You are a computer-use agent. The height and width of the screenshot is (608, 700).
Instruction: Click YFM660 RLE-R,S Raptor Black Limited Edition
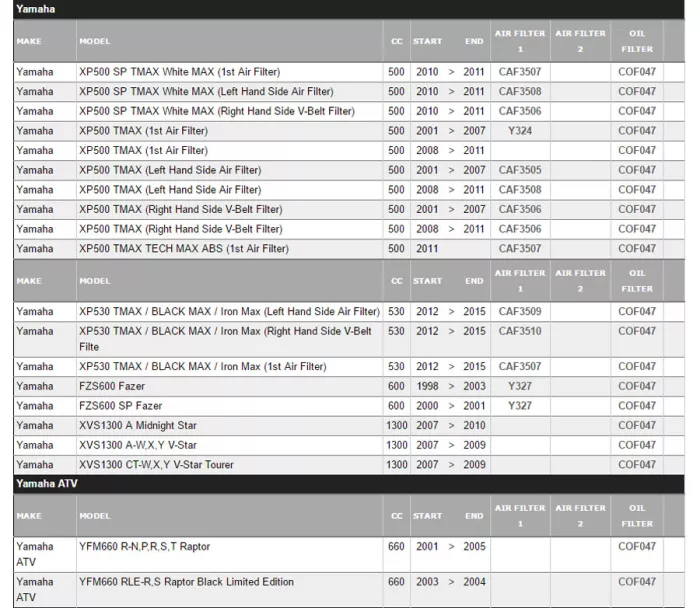(186, 582)
